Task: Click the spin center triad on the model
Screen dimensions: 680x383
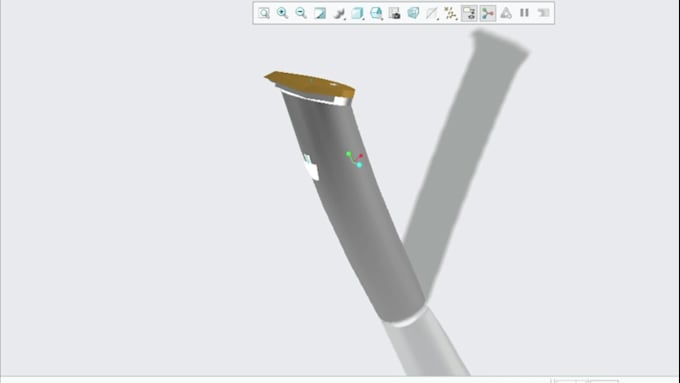Action: coord(355,159)
